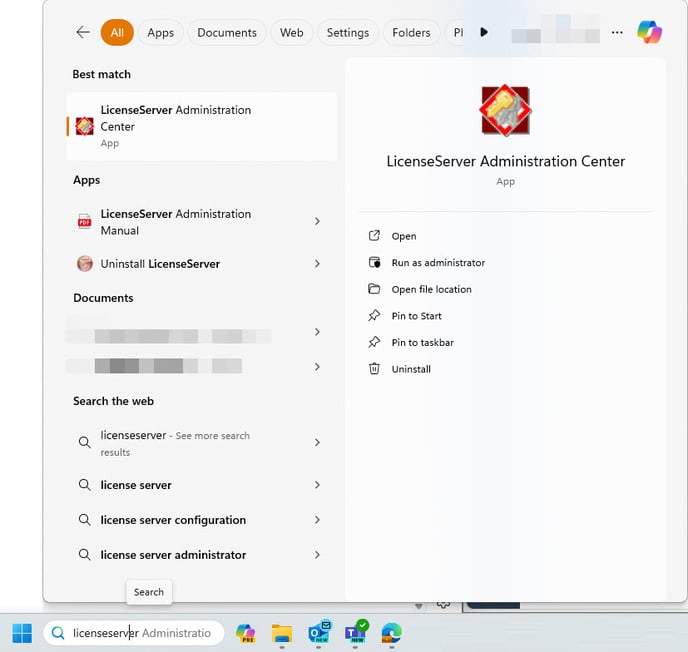Click the Open file location folder icon
Viewport: 688px width, 652px height.
coord(374,289)
